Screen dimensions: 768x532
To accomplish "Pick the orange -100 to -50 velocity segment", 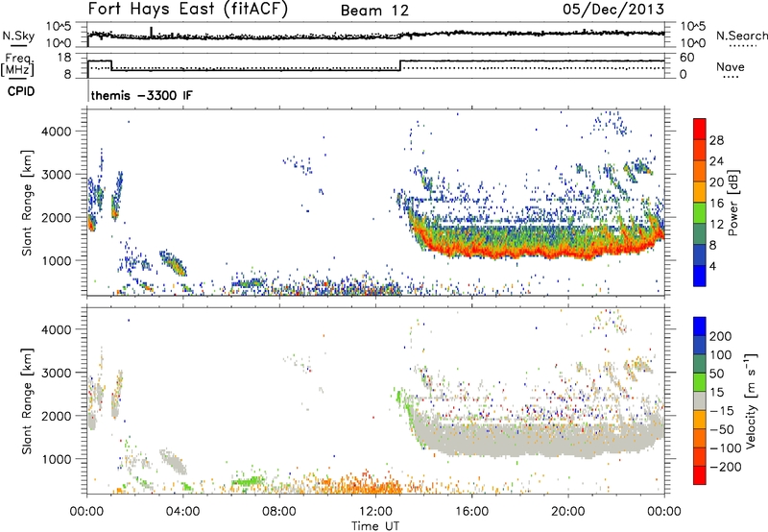I will 700,438.
